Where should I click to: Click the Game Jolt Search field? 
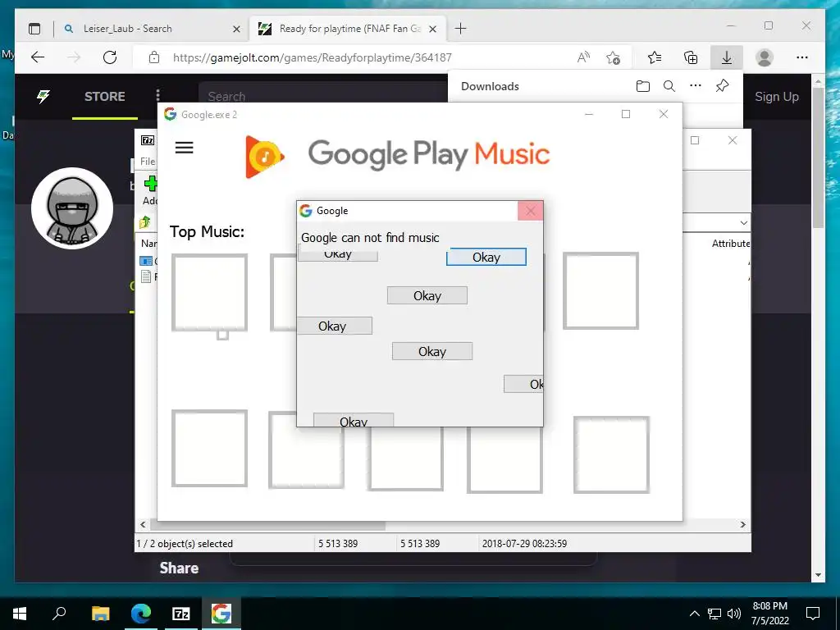(322, 95)
